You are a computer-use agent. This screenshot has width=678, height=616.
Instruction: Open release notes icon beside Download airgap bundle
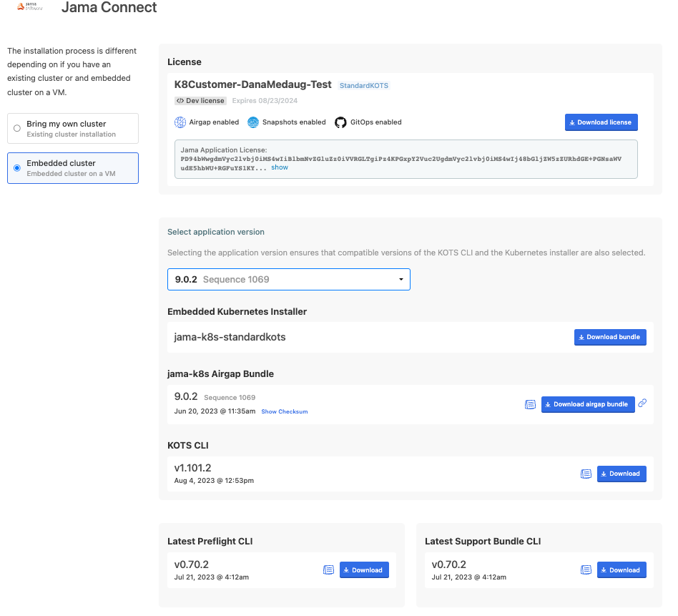[x=530, y=404]
